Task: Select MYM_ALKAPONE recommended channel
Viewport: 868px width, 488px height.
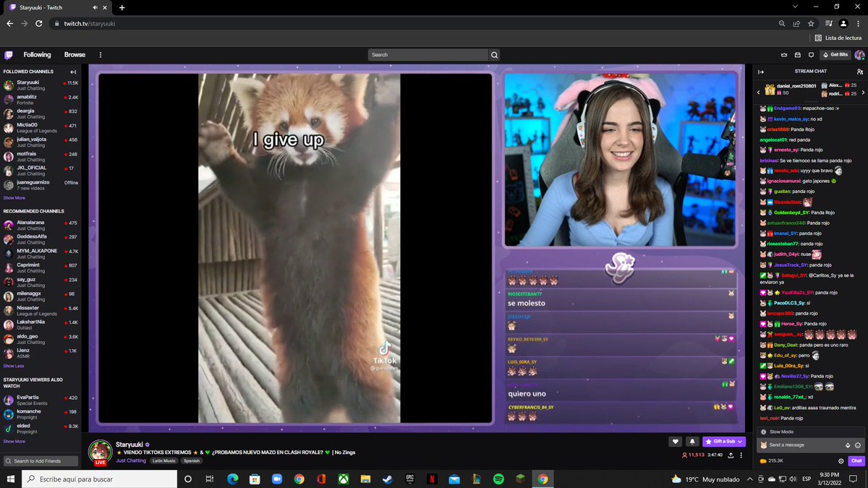Action: (41, 254)
